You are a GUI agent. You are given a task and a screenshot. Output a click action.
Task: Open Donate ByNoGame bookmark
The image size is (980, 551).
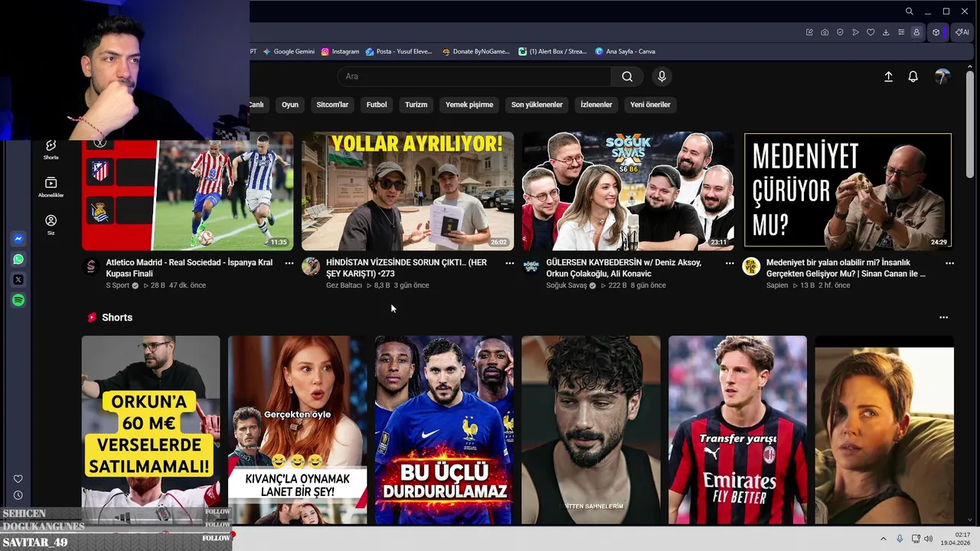[x=476, y=52]
